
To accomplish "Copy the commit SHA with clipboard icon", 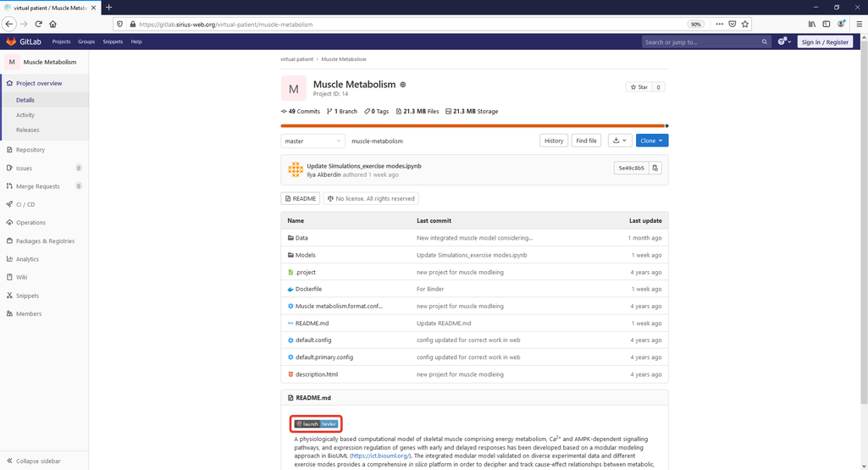I will [655, 168].
